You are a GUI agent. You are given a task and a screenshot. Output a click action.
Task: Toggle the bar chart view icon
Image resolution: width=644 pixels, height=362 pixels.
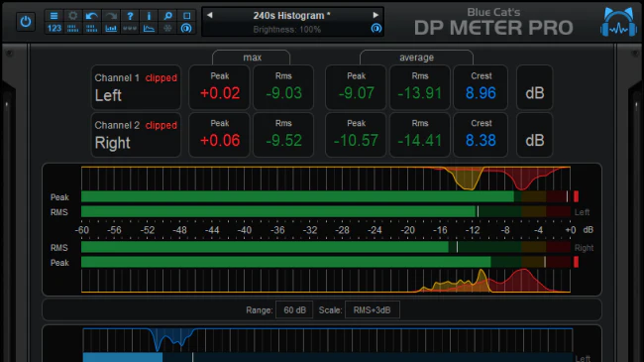pos(111,28)
